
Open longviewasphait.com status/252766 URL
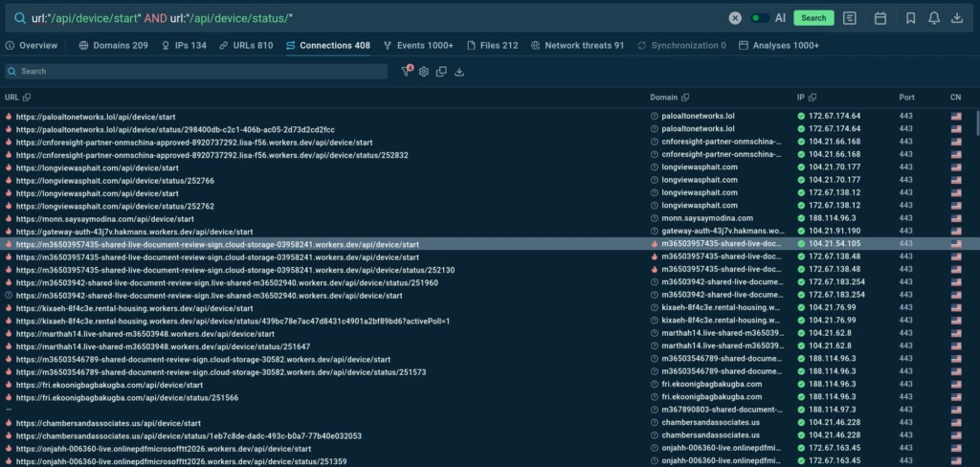tap(115, 181)
